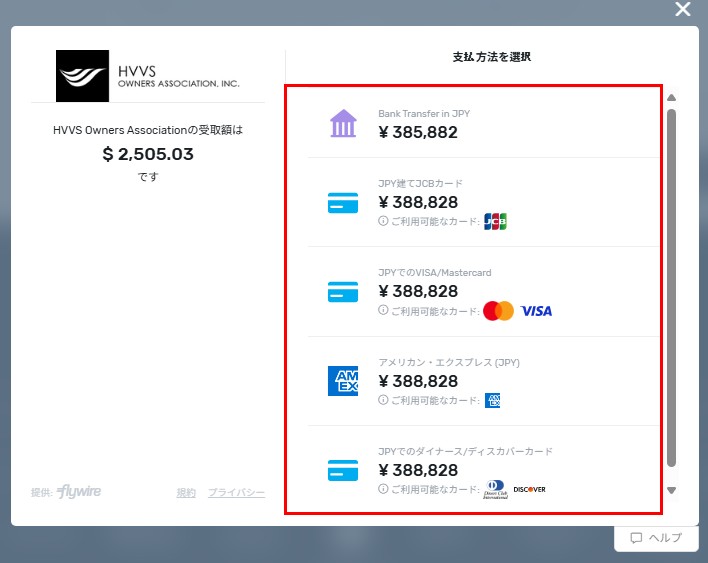This screenshot has height=563, width=708.
Task: Click the info icon in the American Express row
Action: (383, 400)
